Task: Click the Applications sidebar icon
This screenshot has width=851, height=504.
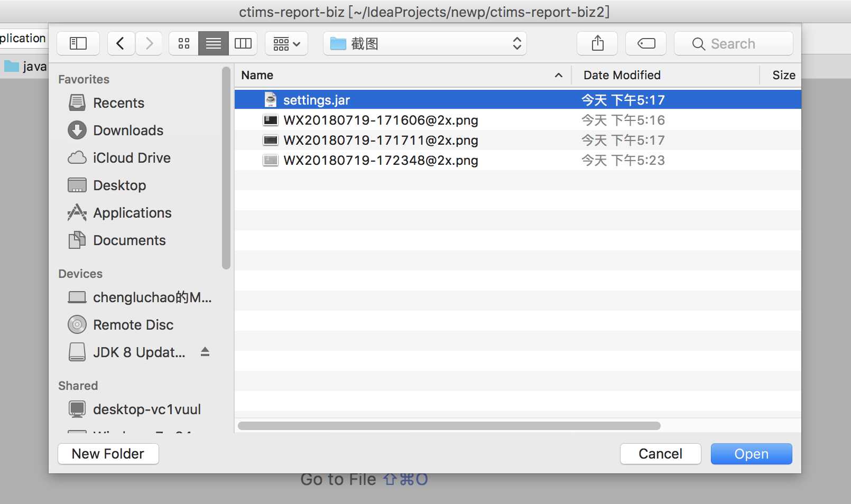Action: pos(77,212)
